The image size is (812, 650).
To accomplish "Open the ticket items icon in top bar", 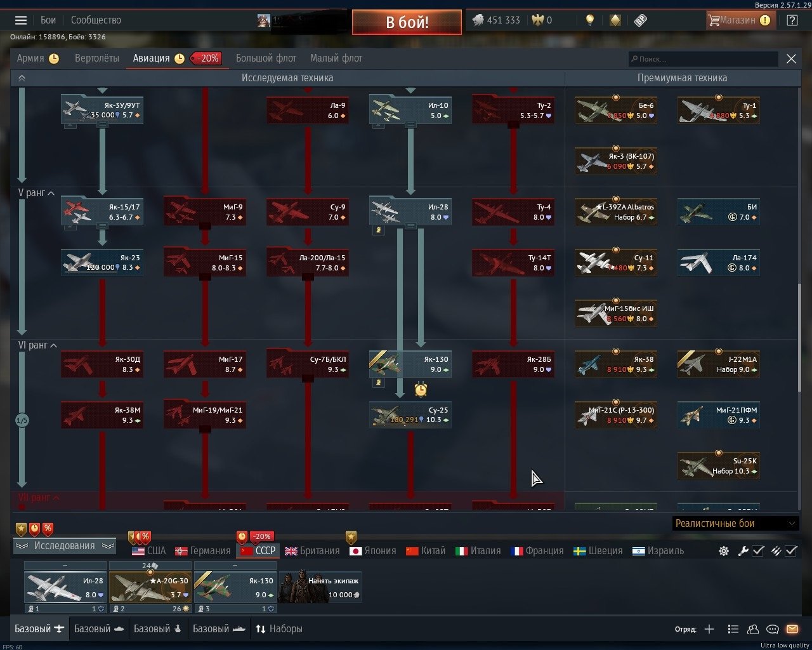I will click(641, 20).
